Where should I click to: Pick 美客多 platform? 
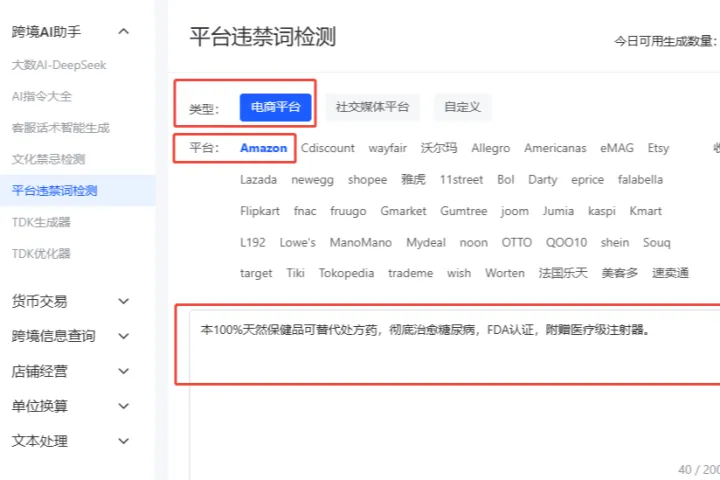point(619,273)
